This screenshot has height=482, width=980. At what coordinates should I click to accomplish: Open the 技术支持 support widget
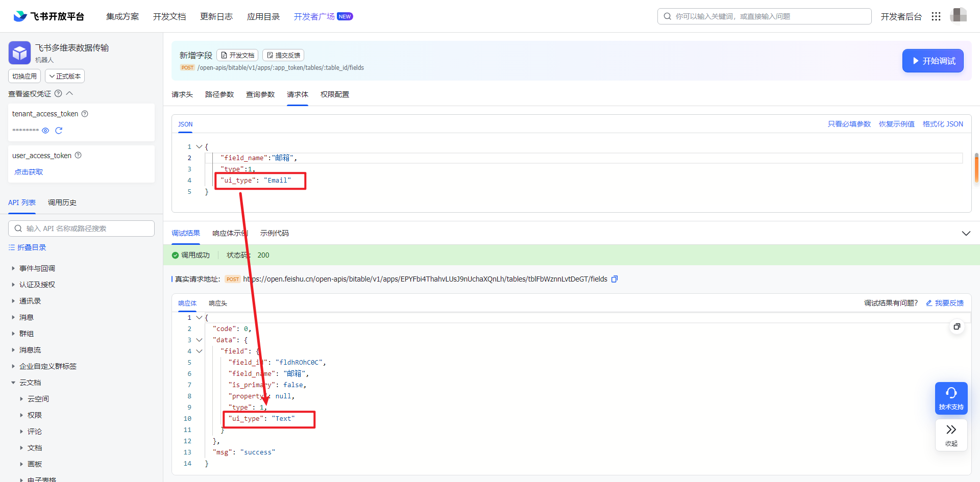951,398
